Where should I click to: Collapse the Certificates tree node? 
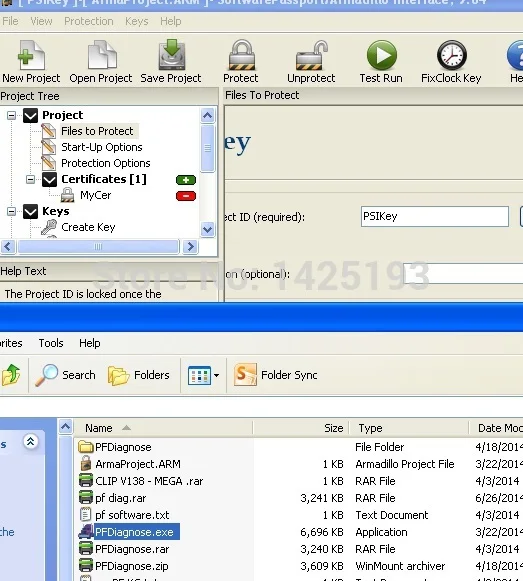(30, 179)
